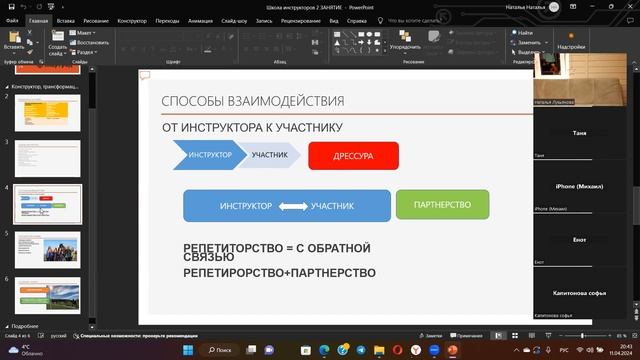
Task: Select the right arrow shape in gallery
Action: 361,42
